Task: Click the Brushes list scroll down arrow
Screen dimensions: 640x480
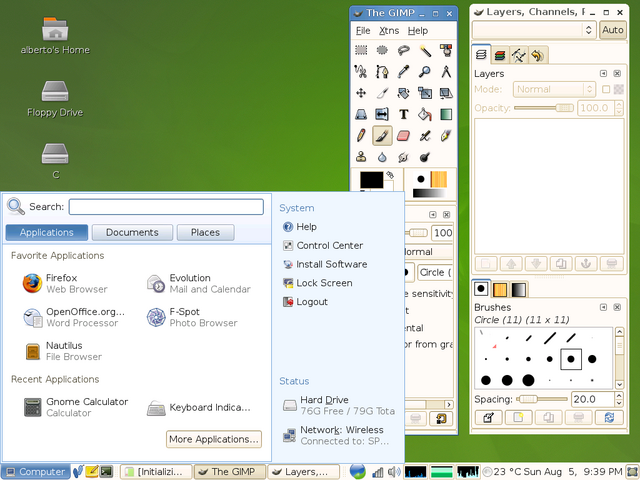Action: click(x=620, y=384)
